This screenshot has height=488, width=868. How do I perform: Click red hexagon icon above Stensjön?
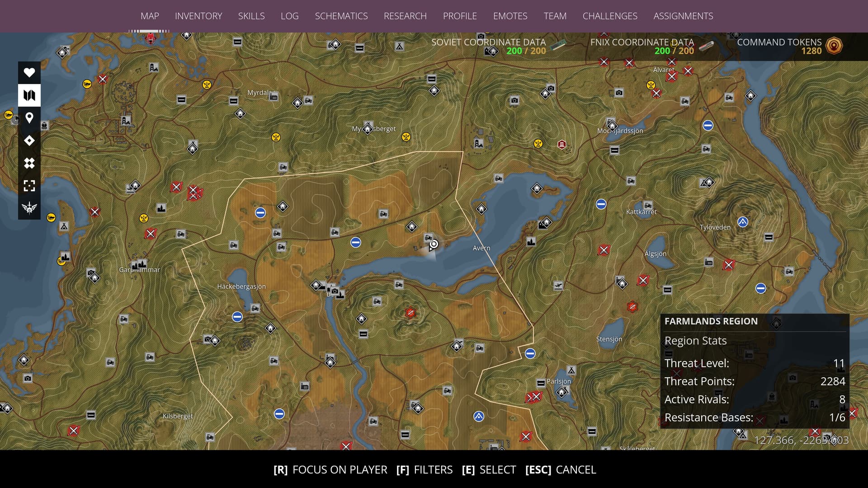(632, 307)
